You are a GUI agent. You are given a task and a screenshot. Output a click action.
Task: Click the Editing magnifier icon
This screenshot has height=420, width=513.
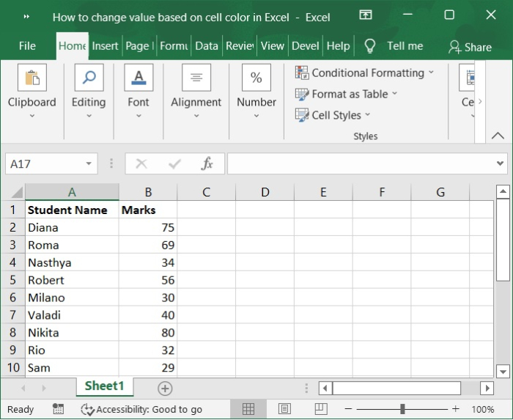click(89, 78)
